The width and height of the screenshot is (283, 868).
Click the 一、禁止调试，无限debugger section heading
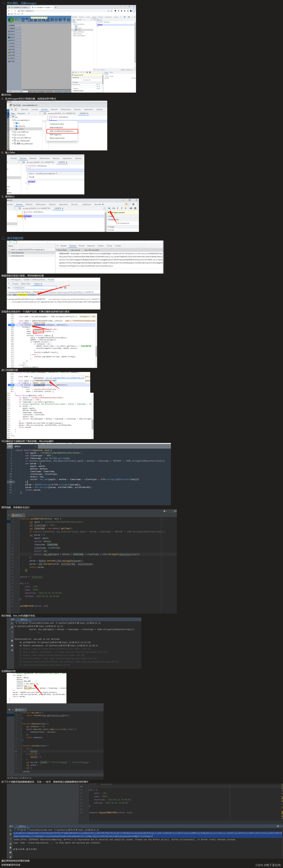(x=19, y=3)
